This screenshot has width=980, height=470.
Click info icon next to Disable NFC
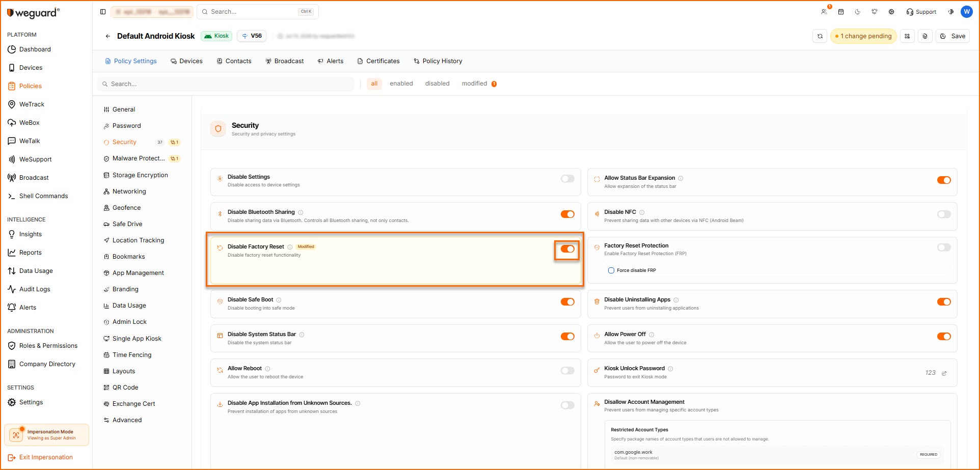[x=642, y=212]
